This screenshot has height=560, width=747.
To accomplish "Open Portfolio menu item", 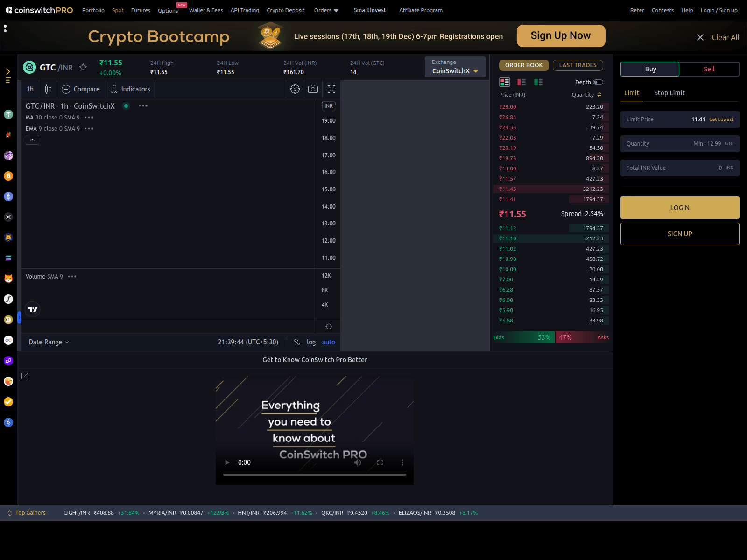I will pyautogui.click(x=93, y=10).
